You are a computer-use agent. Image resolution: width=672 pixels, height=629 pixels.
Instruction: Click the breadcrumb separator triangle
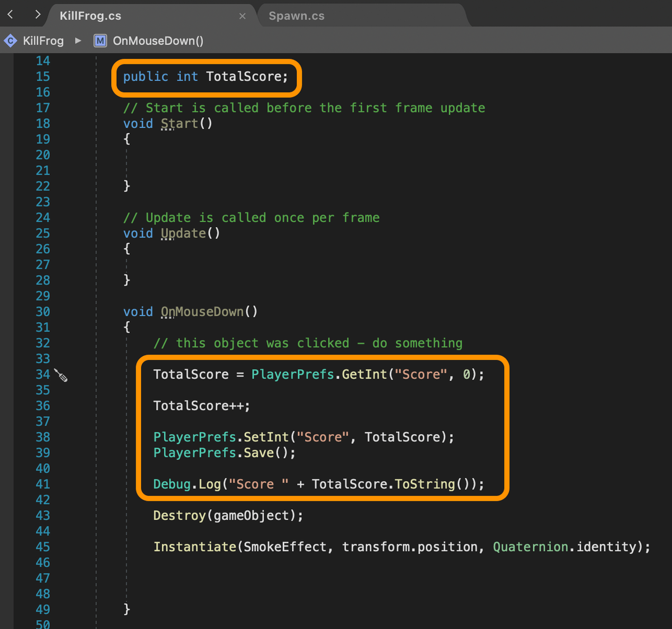[x=78, y=41]
